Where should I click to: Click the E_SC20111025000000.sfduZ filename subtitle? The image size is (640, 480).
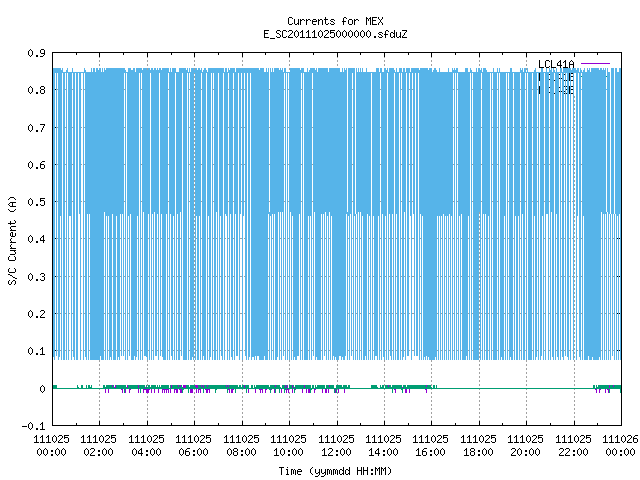[x=335, y=34]
